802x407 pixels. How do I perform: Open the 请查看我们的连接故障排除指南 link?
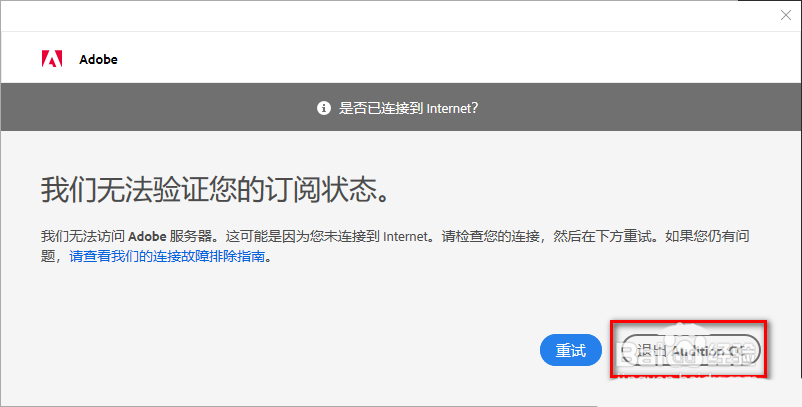167,256
